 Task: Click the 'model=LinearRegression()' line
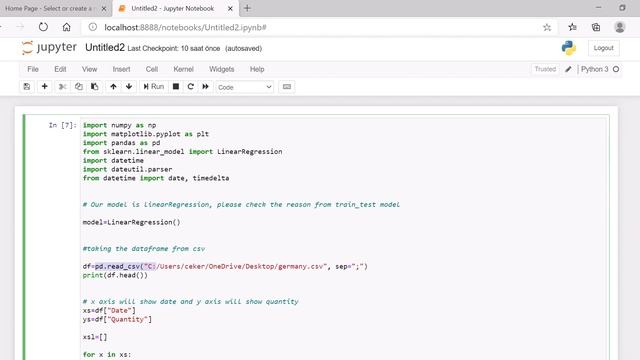[131, 222]
